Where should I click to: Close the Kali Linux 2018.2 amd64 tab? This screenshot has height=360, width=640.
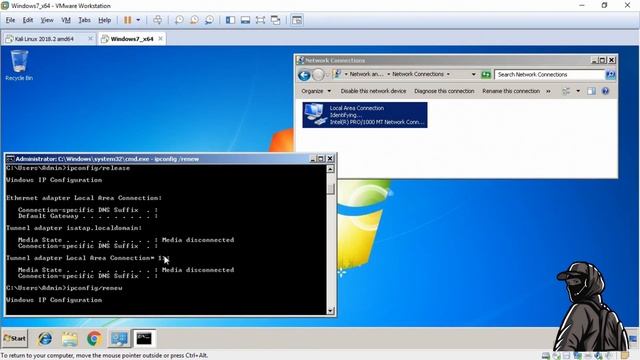point(91,39)
